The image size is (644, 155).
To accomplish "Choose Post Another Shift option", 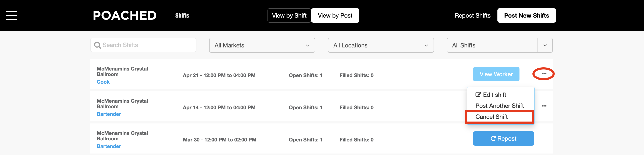I will coord(499,106).
